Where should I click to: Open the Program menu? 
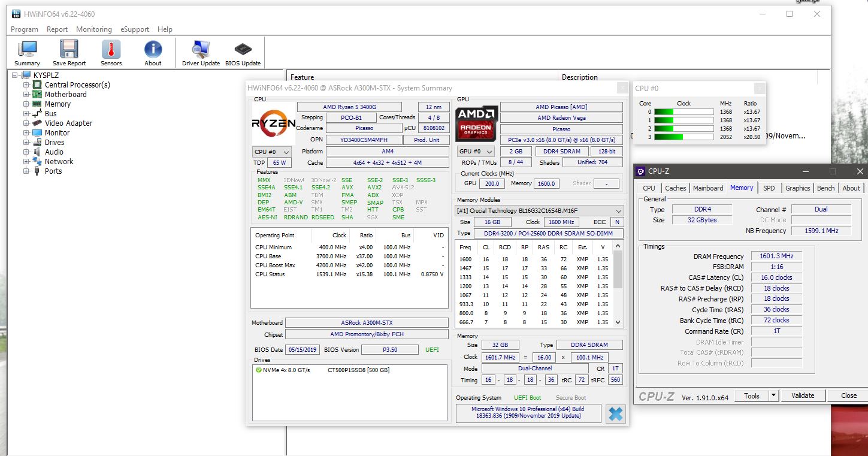point(25,29)
